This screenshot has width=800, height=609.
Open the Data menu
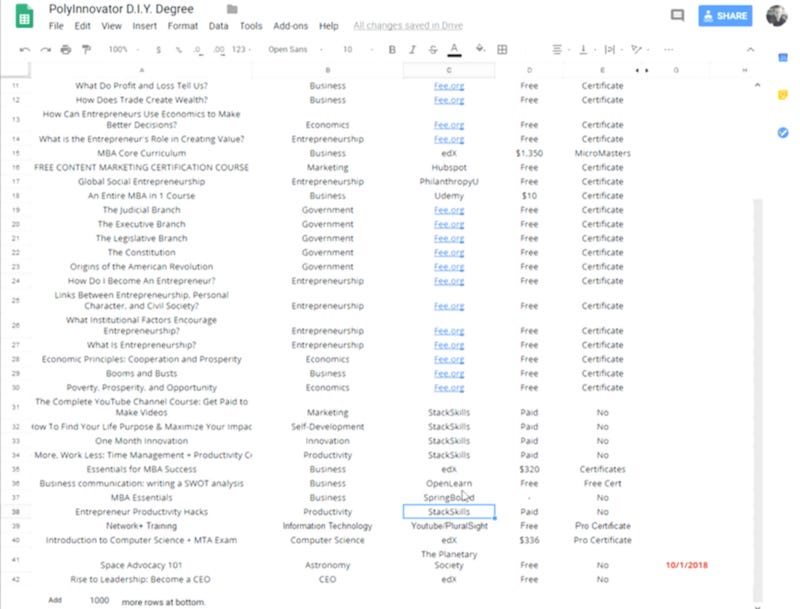pos(218,26)
